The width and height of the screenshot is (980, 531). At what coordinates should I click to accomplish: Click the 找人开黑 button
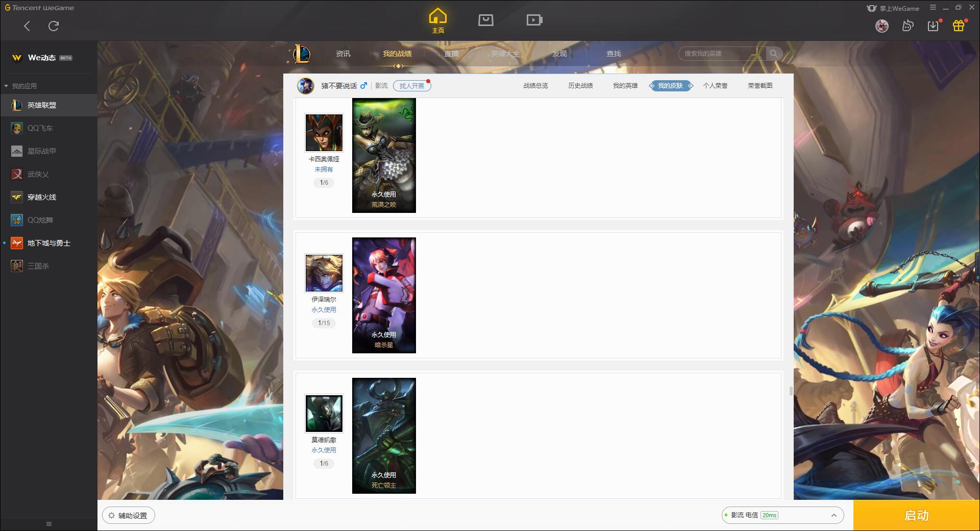[x=412, y=86]
